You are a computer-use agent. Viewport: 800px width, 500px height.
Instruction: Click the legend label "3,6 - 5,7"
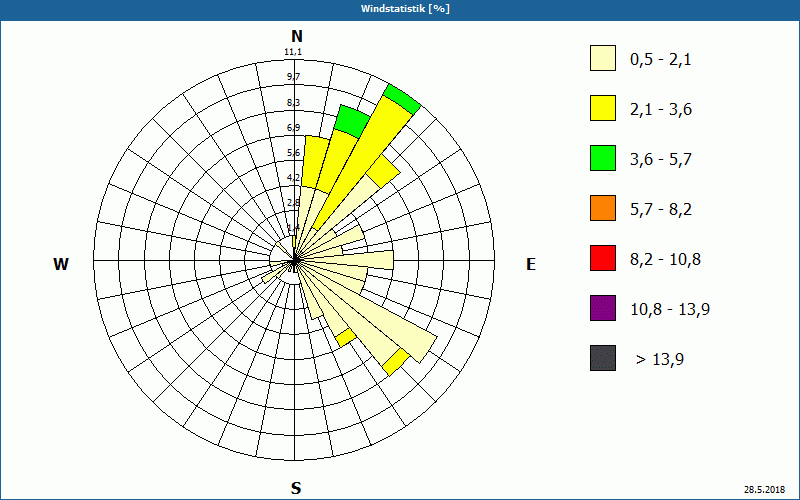pos(661,160)
